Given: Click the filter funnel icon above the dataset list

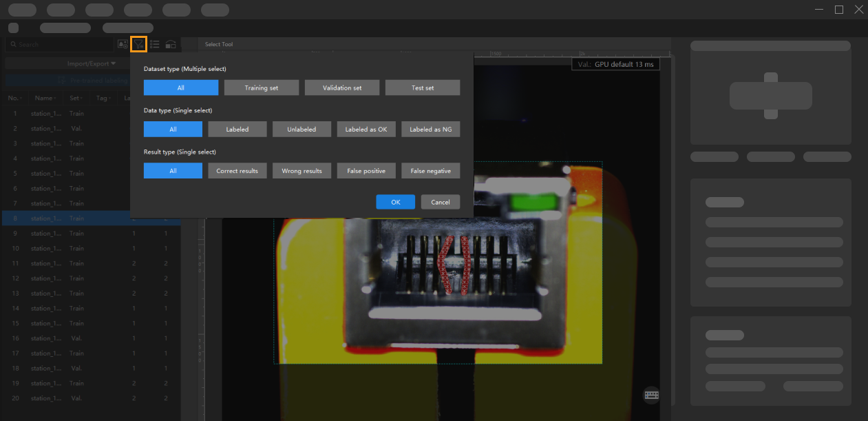Looking at the screenshot, I should (138, 44).
